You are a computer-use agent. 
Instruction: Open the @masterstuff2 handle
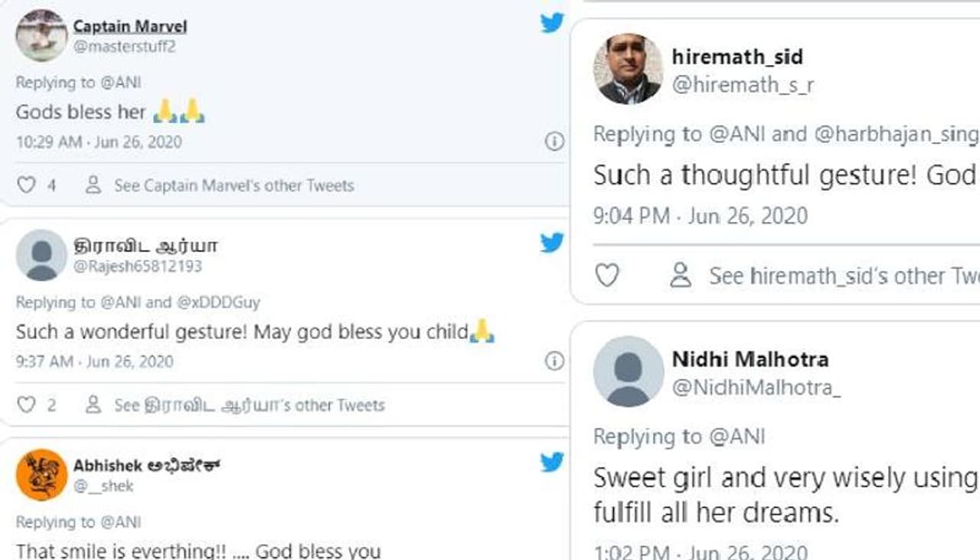click(125, 47)
